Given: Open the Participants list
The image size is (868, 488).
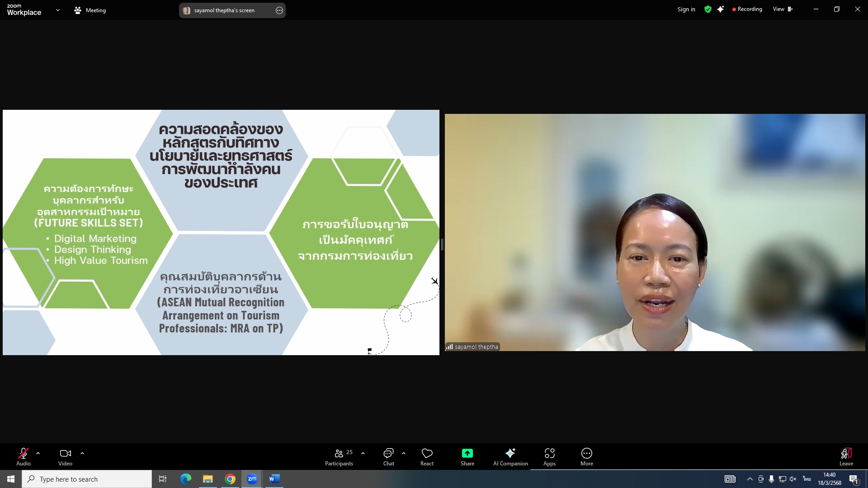Looking at the screenshot, I should tap(339, 456).
